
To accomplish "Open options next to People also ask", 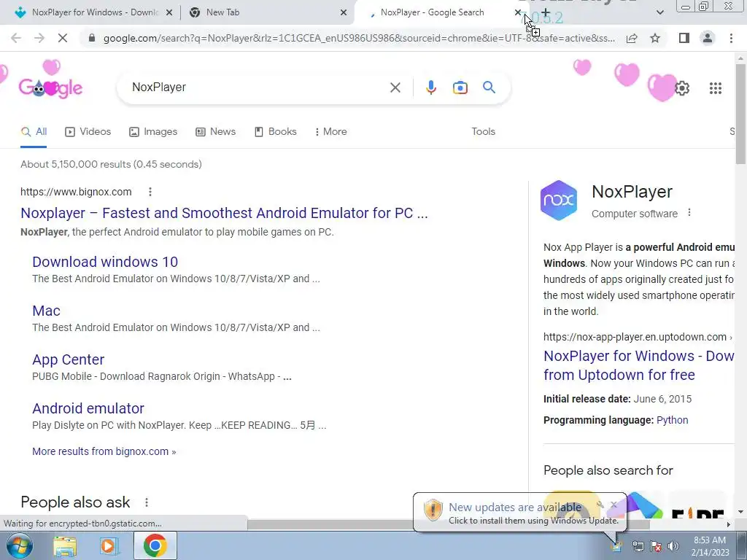I will (x=147, y=502).
